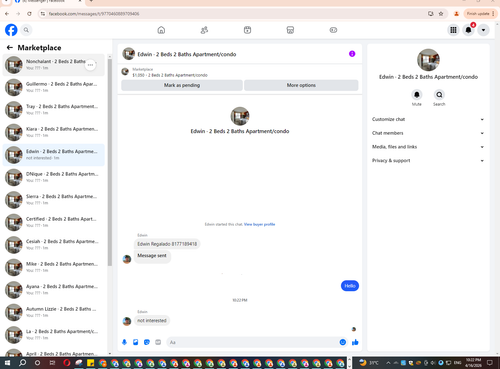Click the More options button
Screen dimensions: 500x369
click(301, 85)
